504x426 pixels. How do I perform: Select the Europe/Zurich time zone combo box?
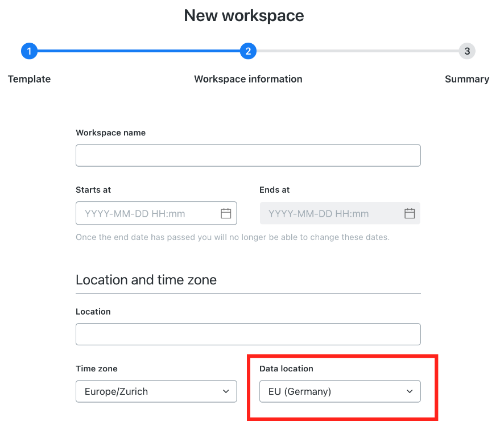point(156,391)
